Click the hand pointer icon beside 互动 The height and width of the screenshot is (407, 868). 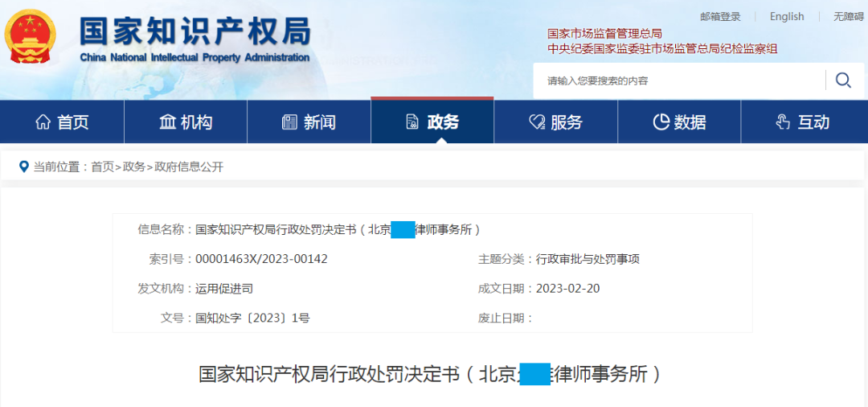pos(783,121)
